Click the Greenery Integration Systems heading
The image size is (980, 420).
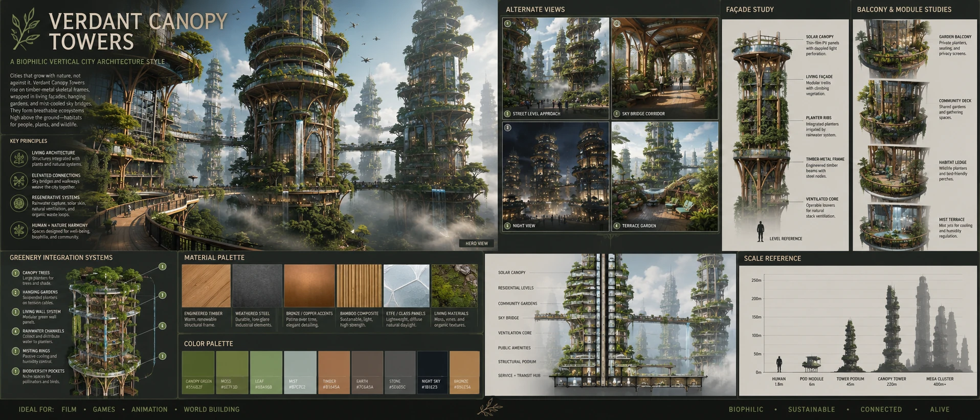[61, 258]
